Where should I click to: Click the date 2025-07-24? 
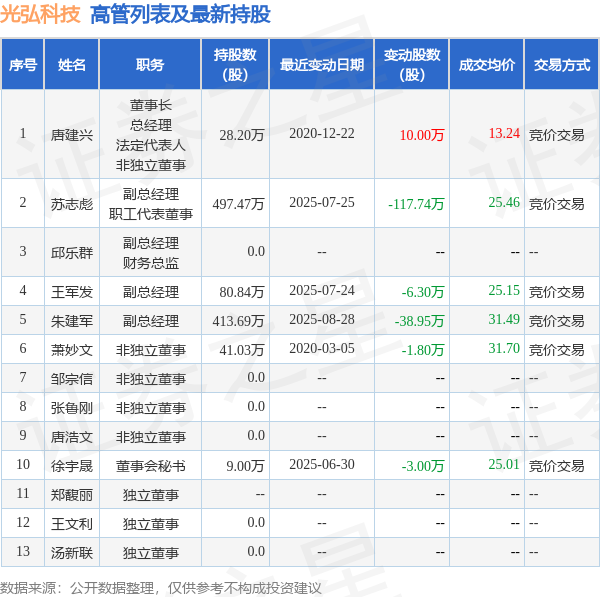322,290
